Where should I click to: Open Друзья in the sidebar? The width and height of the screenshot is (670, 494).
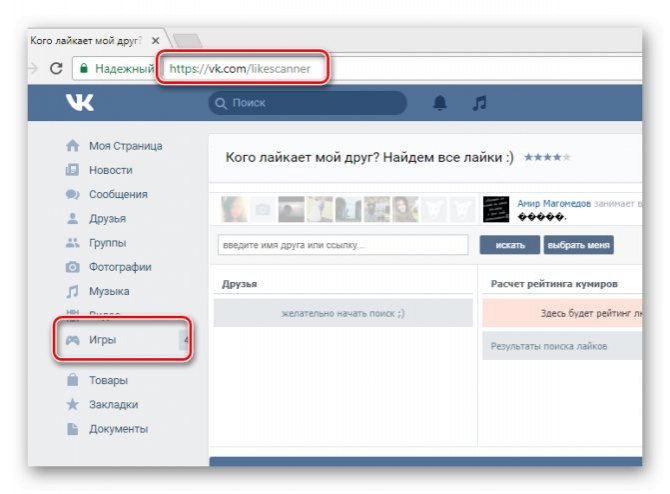click(x=107, y=218)
